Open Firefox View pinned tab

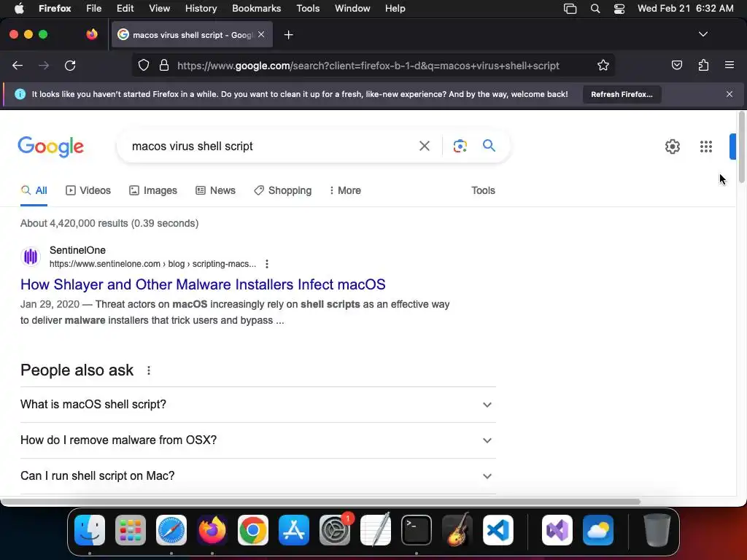(x=92, y=34)
